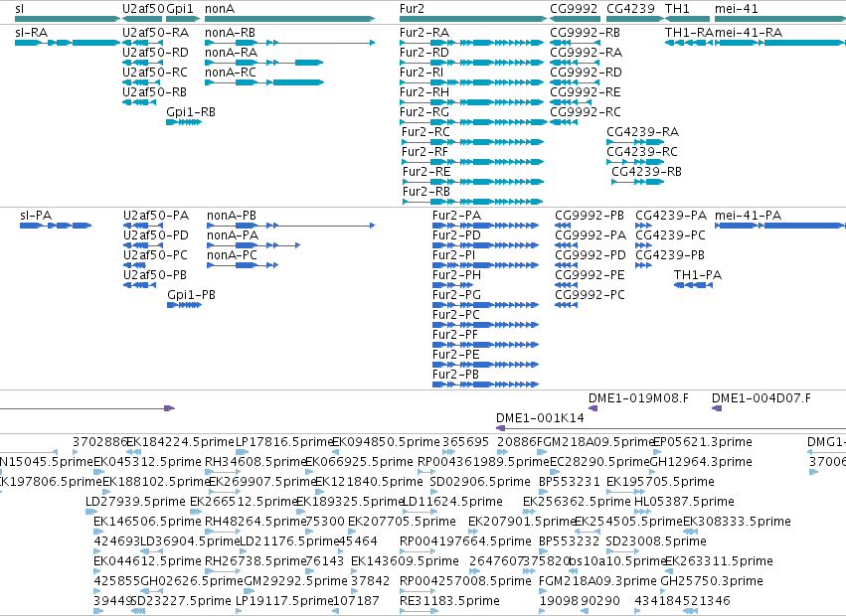Viewport: 846px width, 616px height.
Task: Click the nonA gene label
Action: (220, 9)
